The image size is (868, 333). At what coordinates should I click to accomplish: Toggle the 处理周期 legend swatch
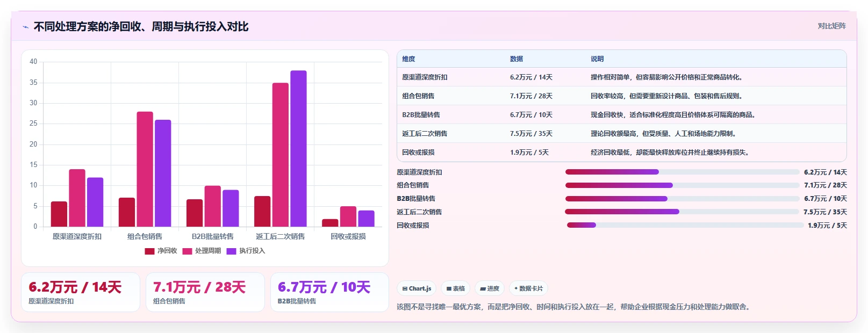click(x=187, y=251)
